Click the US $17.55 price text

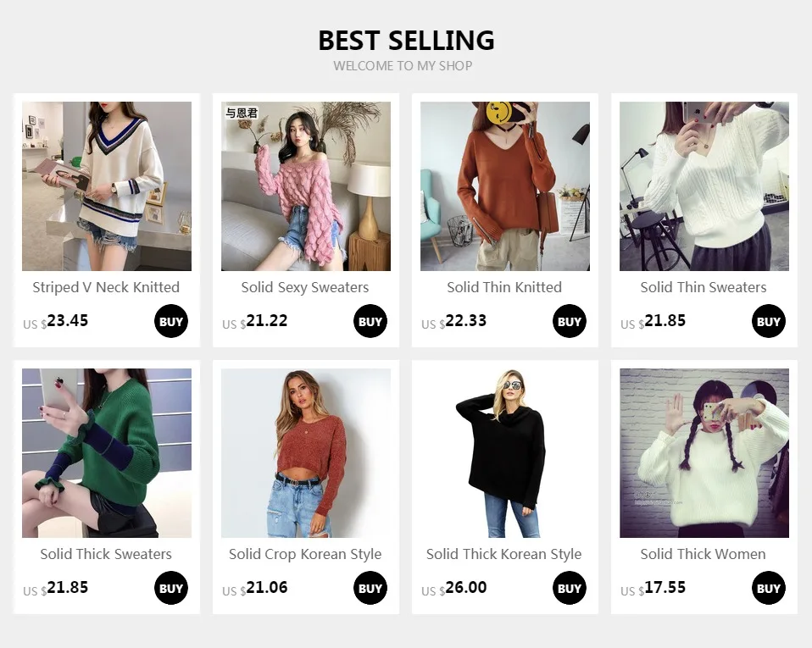coord(653,588)
